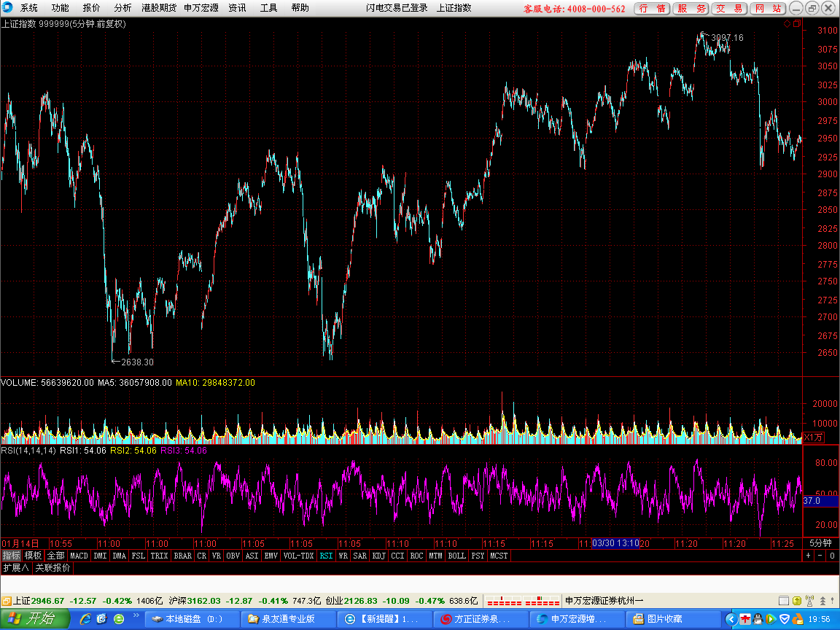The width and height of the screenshot is (840, 630).
Task: Switch to DMI indicator tab
Action: click(100, 556)
